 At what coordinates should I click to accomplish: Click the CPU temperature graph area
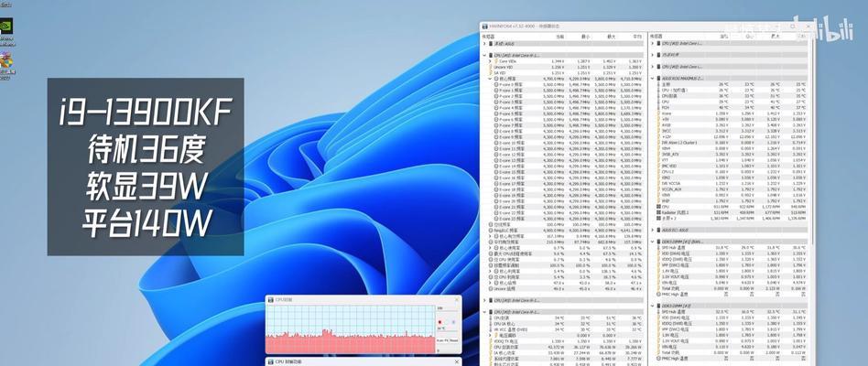pyautogui.click(x=350, y=329)
